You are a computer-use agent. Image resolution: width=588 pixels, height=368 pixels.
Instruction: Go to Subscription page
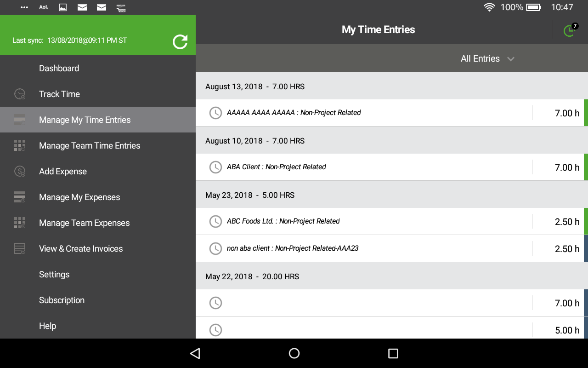[62, 300]
